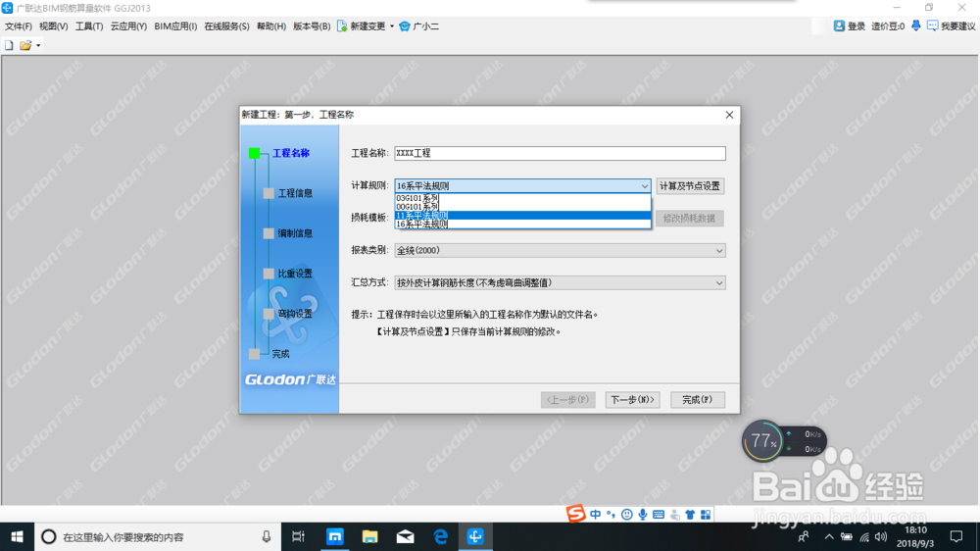Select 16系平法规则 list option
Screen dimensions: 980x551
[522, 224]
